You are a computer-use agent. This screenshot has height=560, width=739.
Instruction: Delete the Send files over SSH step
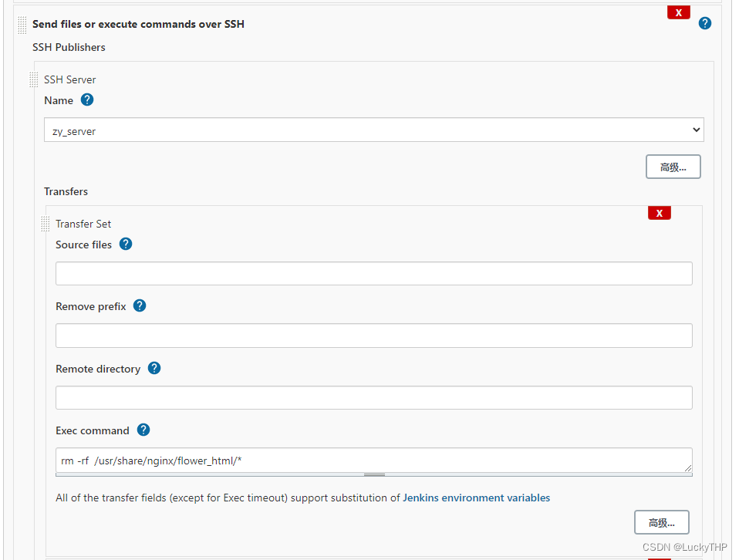pyautogui.click(x=679, y=12)
